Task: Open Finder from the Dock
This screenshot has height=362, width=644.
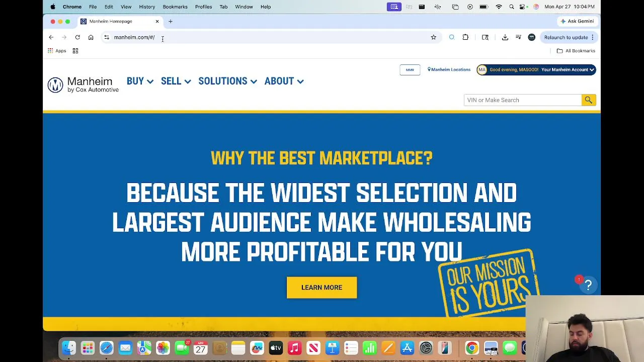Action: [69, 348]
